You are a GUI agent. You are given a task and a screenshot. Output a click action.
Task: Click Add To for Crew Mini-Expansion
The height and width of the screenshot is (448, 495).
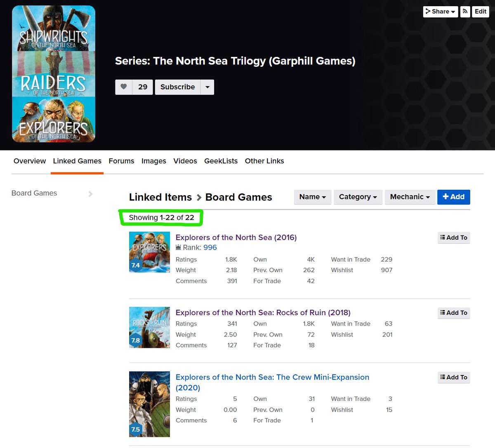[454, 377]
